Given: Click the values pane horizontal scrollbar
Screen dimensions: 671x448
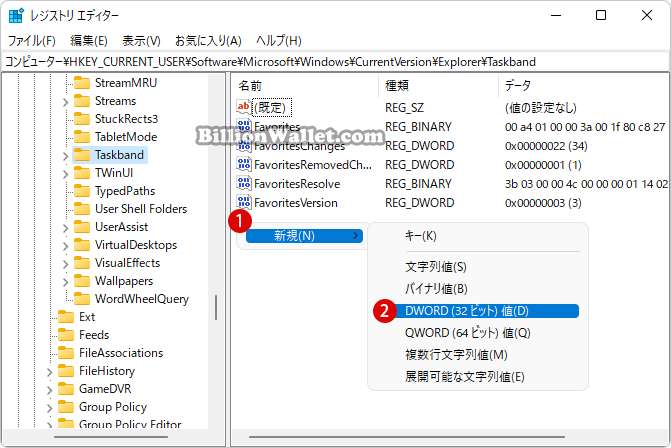Looking at the screenshot, I should coord(407,437).
